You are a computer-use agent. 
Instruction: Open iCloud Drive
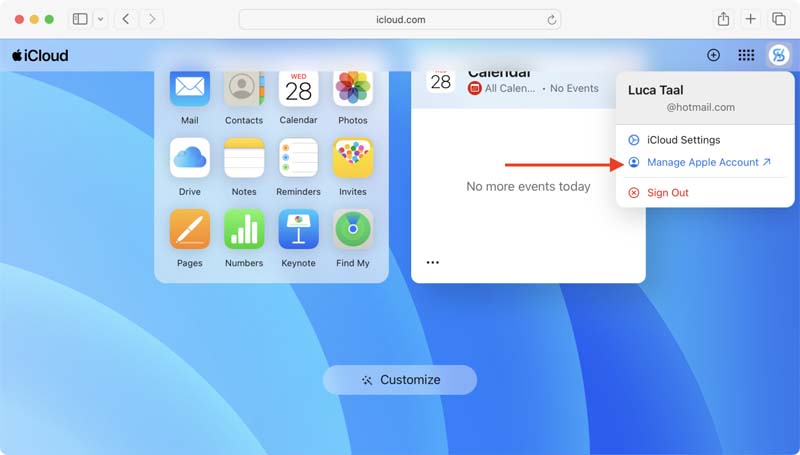(x=189, y=158)
